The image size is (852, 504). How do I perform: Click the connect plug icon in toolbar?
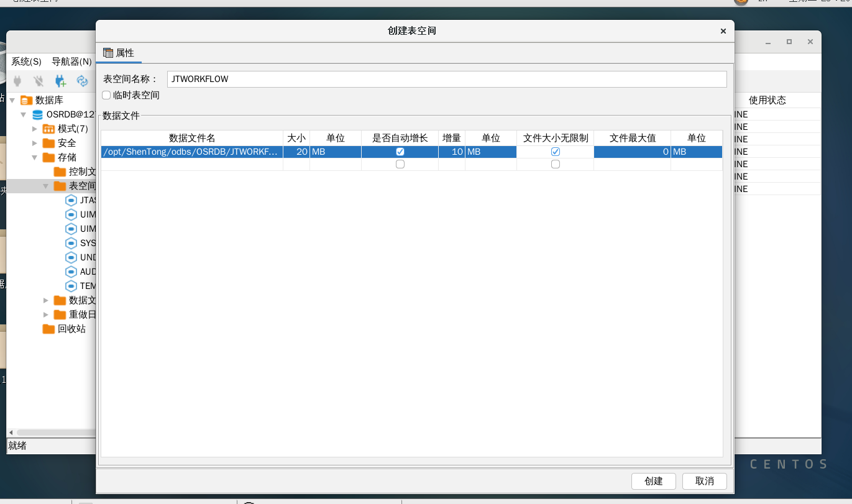[x=17, y=81]
